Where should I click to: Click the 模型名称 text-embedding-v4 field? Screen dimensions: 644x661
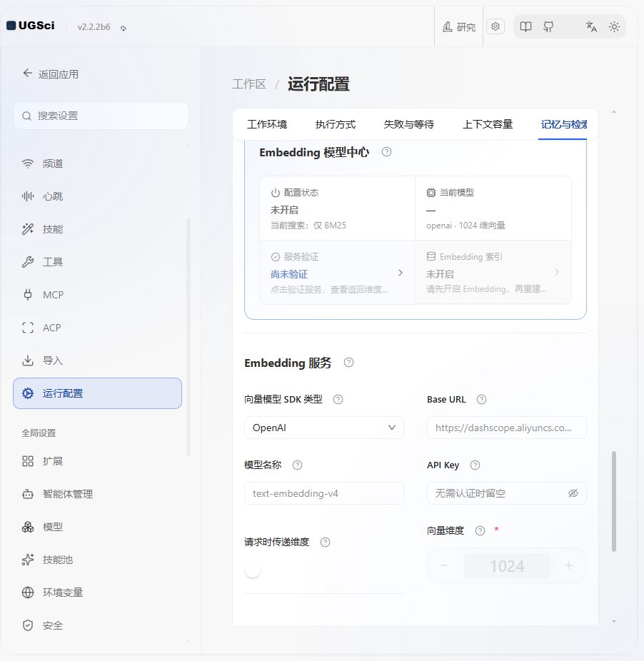pos(324,494)
